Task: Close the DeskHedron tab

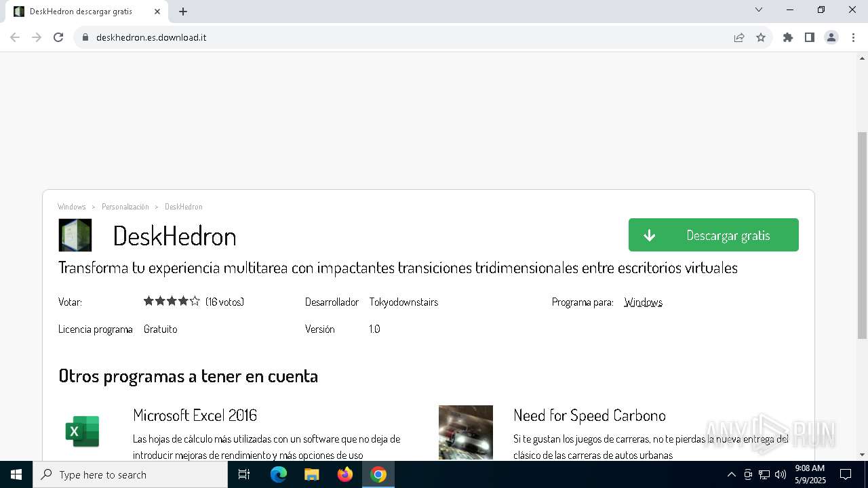Action: coord(157,12)
